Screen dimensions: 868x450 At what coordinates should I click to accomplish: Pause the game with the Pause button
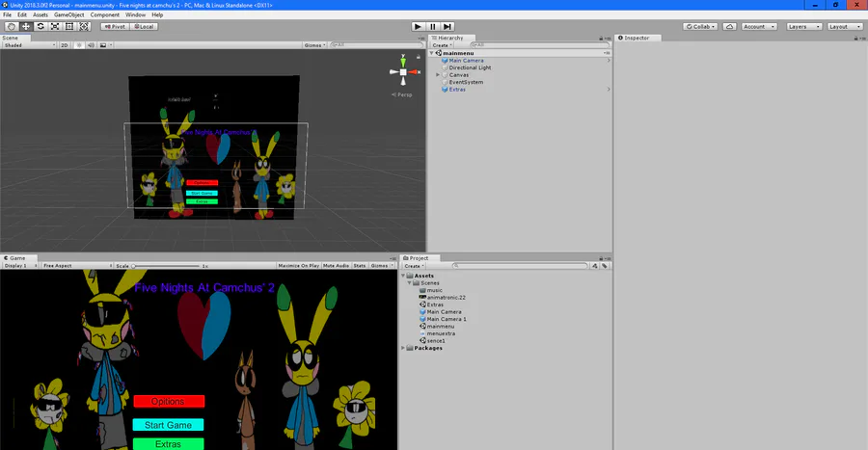coord(433,27)
